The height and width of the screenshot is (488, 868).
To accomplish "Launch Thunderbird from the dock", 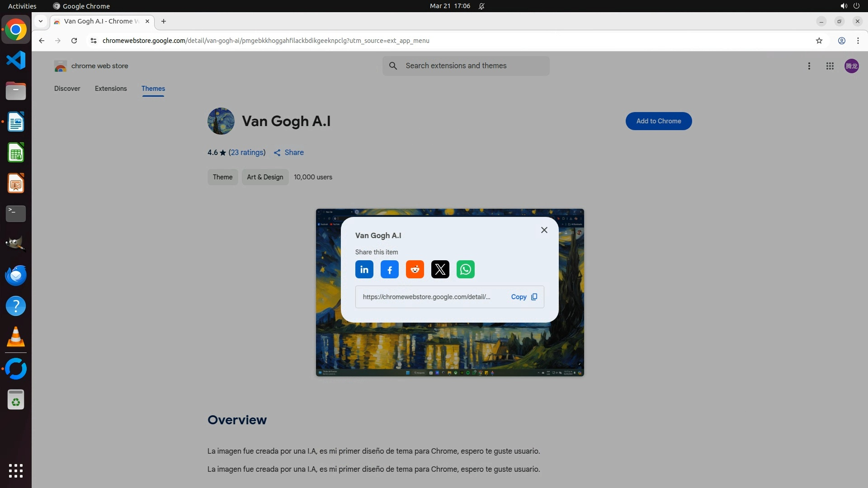I will [x=16, y=275].
